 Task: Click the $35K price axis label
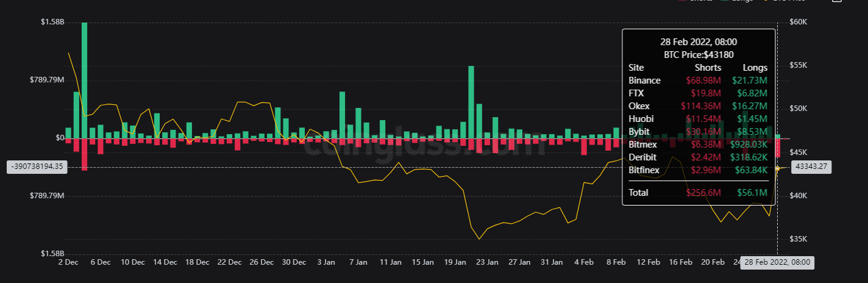click(x=798, y=239)
